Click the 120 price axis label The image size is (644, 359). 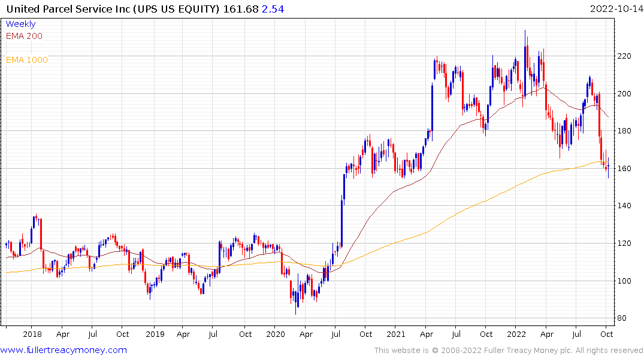[624, 244]
